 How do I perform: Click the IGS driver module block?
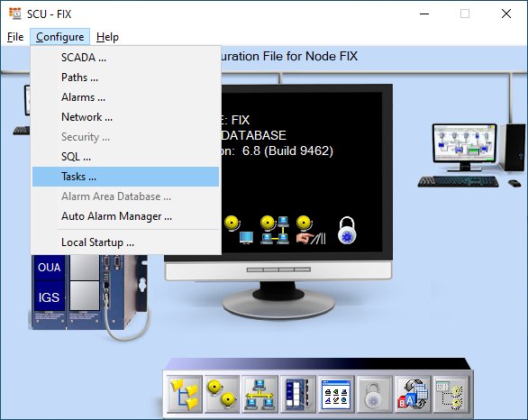coord(50,297)
